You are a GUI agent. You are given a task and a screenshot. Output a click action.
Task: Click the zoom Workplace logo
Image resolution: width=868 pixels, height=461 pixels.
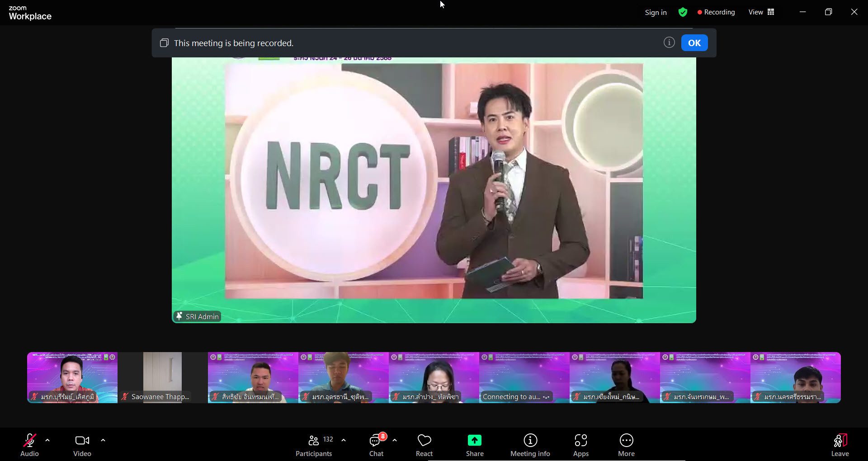30,13
